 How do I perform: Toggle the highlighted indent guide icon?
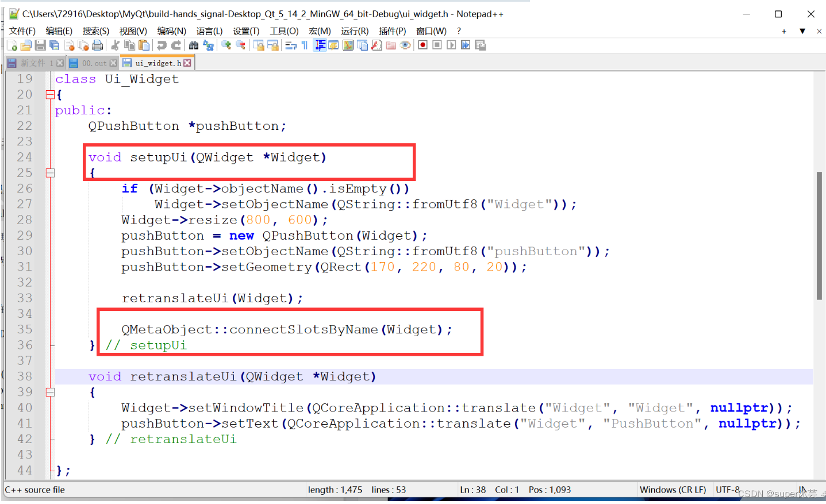(x=320, y=45)
